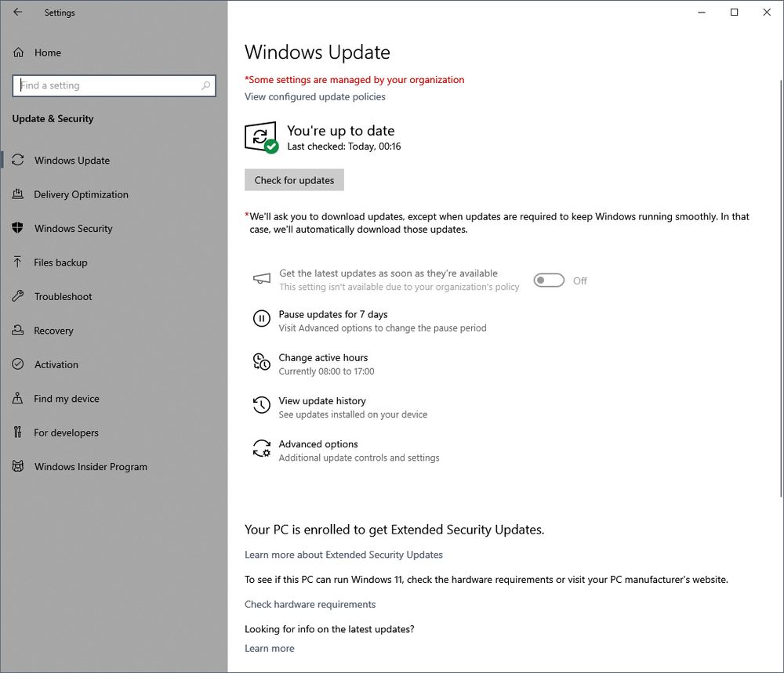Screen dimensions: 784x673
Task: Click the Advanced options gear-sync icon
Action: [262, 448]
